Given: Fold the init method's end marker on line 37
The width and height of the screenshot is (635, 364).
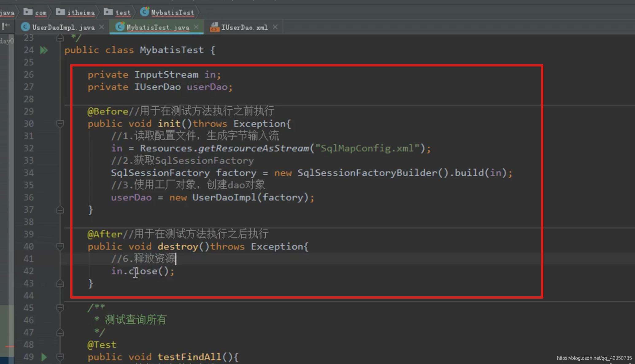Looking at the screenshot, I should pos(60,210).
